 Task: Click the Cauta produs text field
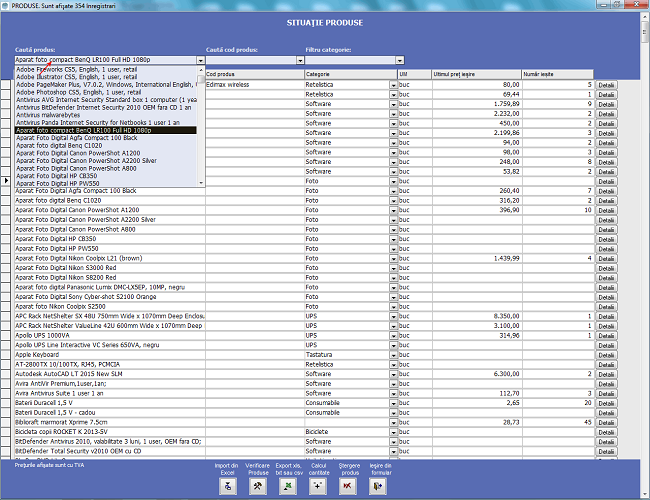click(x=106, y=60)
